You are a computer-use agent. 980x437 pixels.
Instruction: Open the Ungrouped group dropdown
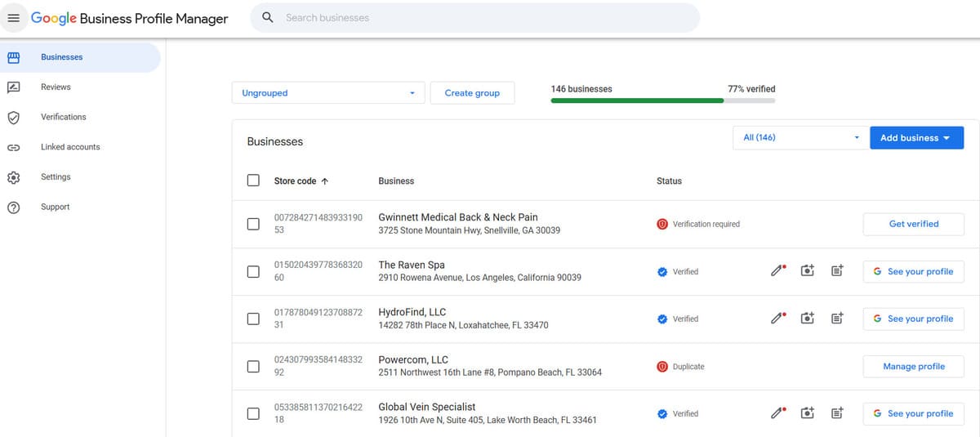pos(328,93)
